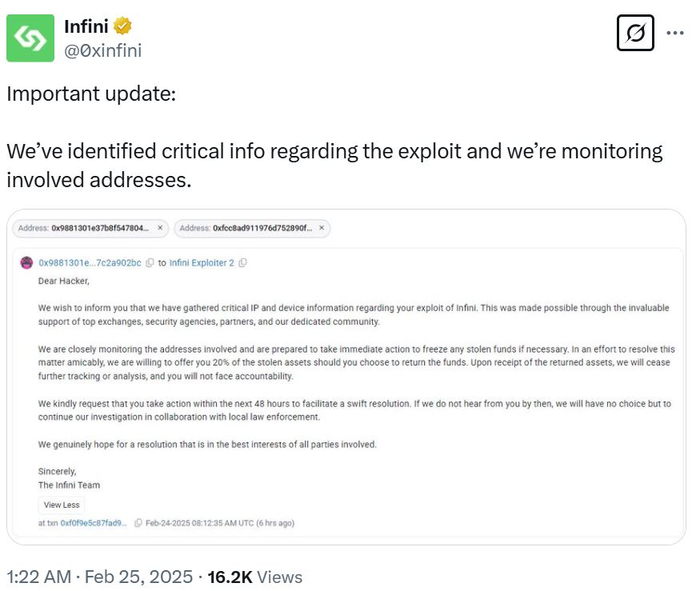
Task: Click the Infini display name
Action: coord(86,26)
